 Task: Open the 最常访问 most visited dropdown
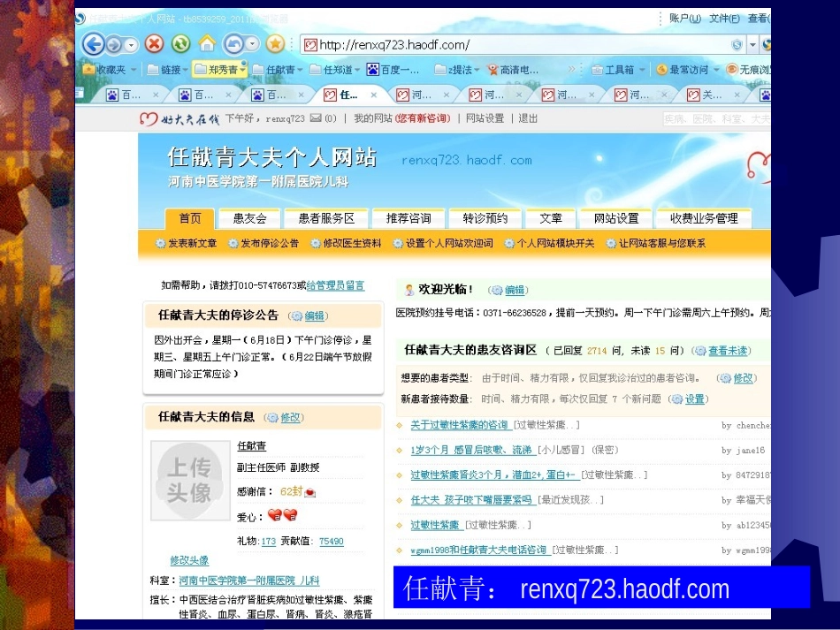(714, 70)
